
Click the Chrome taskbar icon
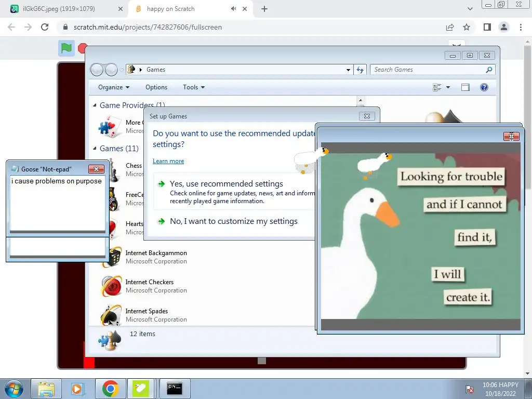110,389
